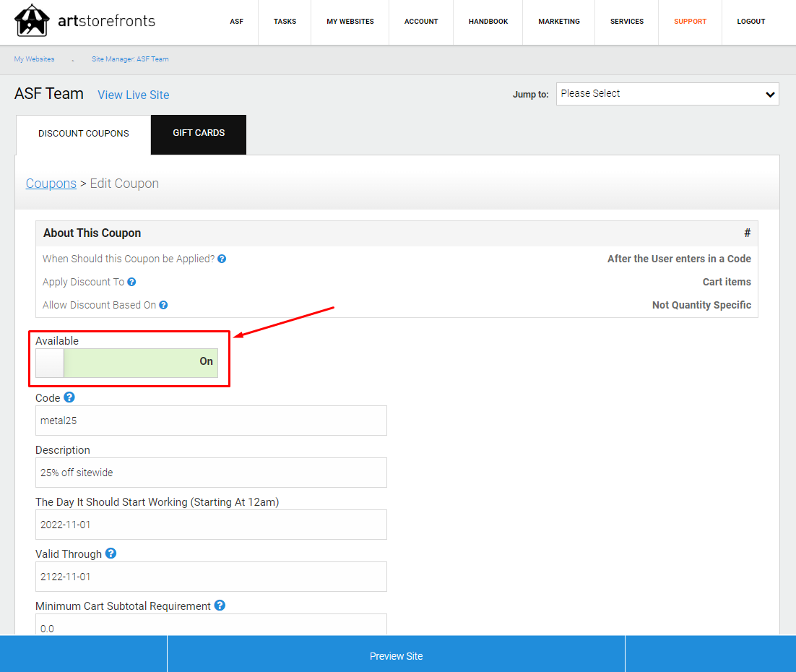
Task: Toggle the Available switch off
Action: pos(127,363)
